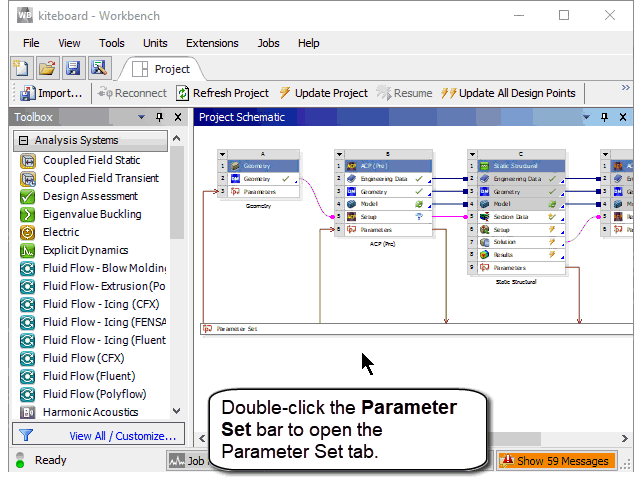Switch to the Project tab
The width and height of the screenshot is (642, 480).
161,69
